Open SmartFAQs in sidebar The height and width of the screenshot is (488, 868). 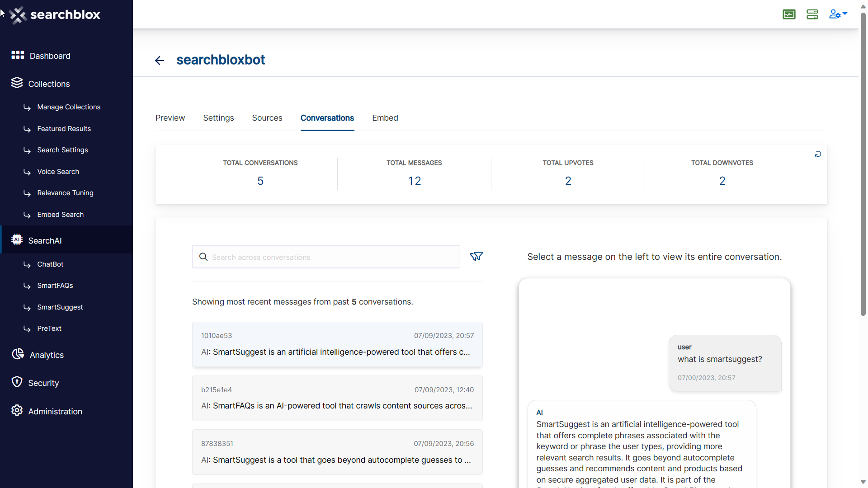[55, 286]
